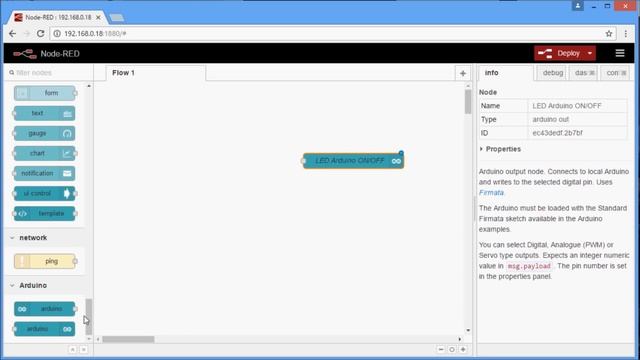Bookmark this page with the star

pos(609,33)
